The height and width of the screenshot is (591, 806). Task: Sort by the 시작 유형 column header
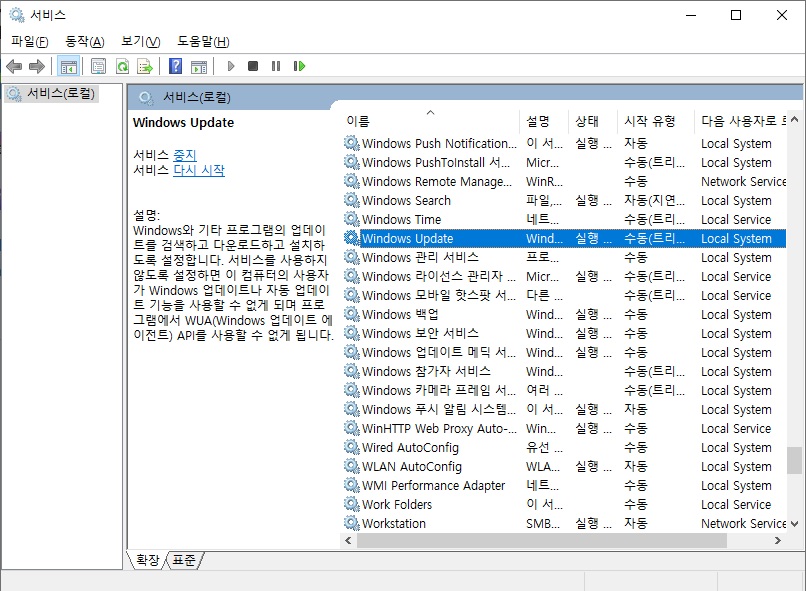click(x=655, y=121)
